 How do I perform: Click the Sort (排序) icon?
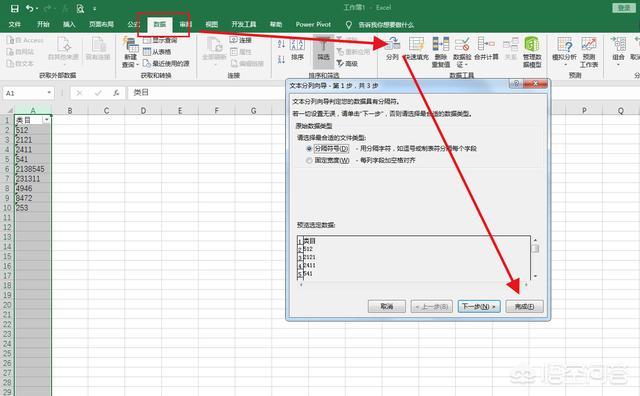[x=297, y=45]
